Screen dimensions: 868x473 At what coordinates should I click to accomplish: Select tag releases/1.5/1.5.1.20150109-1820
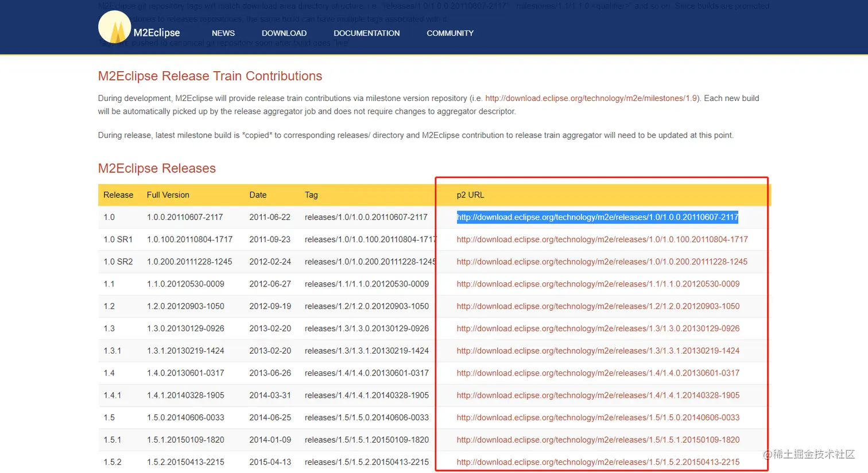click(367, 440)
